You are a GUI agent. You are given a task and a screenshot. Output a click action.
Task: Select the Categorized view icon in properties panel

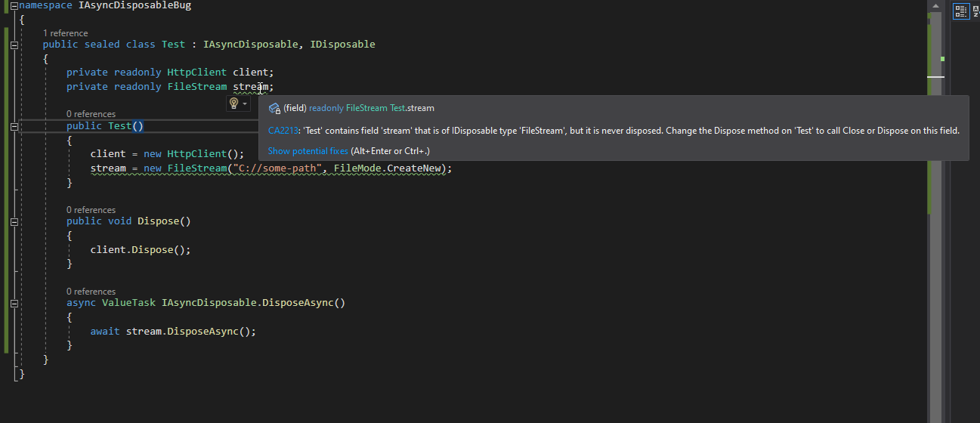tap(961, 11)
